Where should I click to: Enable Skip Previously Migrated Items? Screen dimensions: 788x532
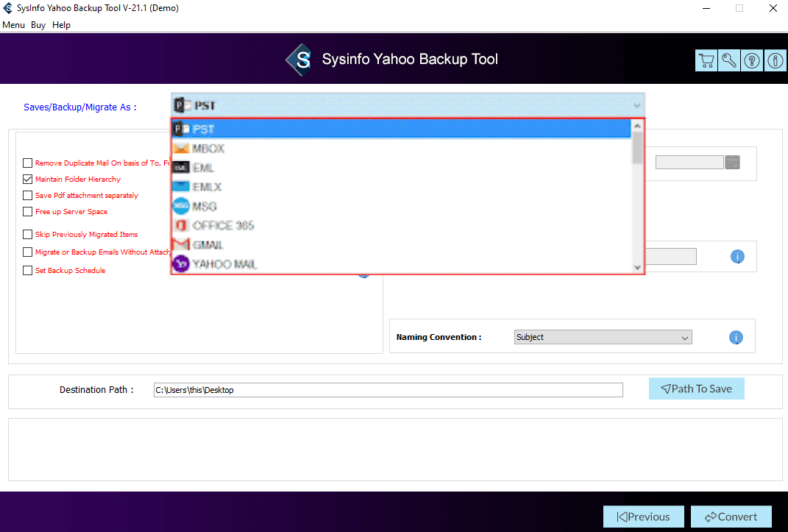pos(28,234)
